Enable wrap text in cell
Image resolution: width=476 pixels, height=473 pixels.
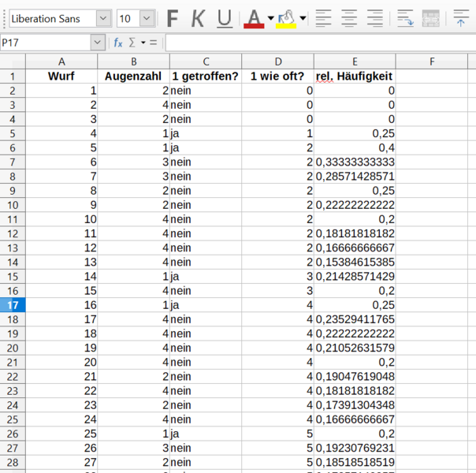tap(405, 18)
